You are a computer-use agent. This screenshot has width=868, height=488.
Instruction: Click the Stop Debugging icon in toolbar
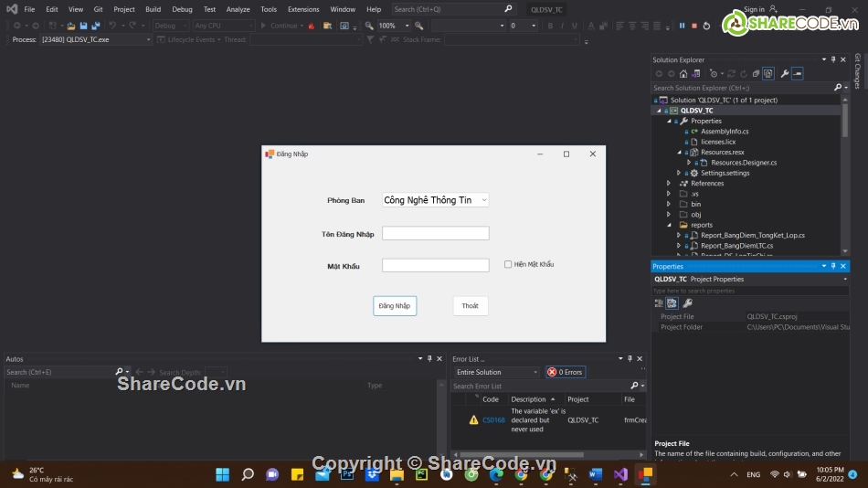coord(694,26)
